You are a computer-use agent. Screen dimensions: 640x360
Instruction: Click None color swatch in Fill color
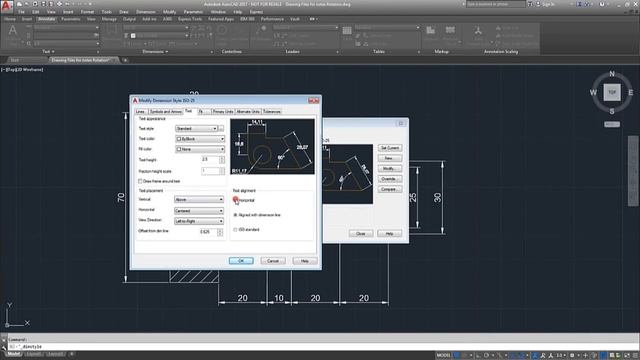click(x=179, y=149)
